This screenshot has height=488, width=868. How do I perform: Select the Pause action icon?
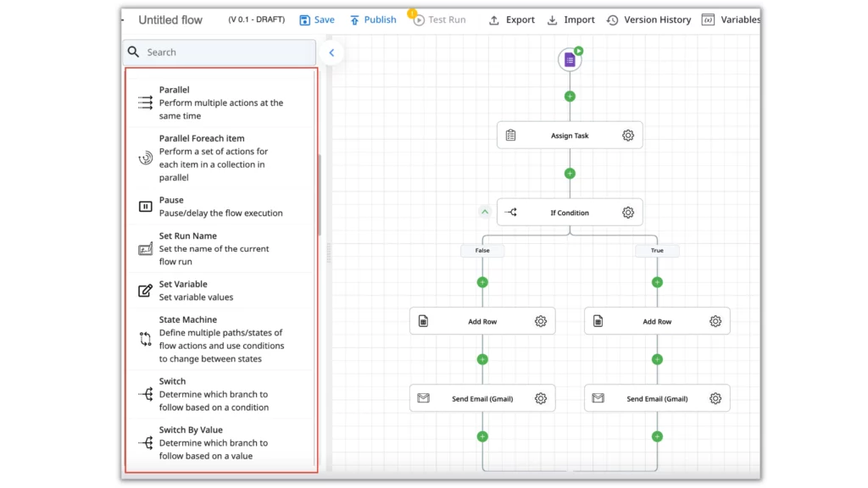[x=145, y=207]
